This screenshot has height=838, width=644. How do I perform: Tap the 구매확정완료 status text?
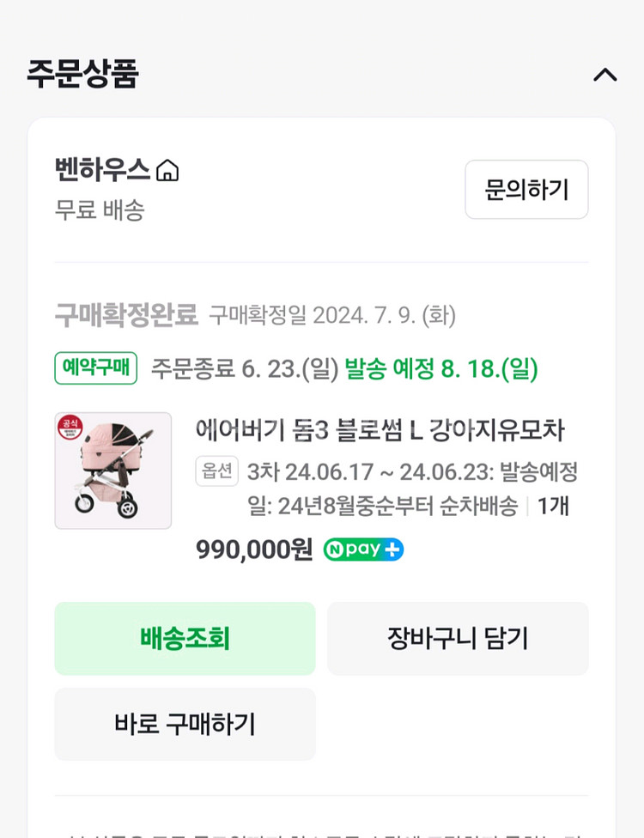point(126,315)
